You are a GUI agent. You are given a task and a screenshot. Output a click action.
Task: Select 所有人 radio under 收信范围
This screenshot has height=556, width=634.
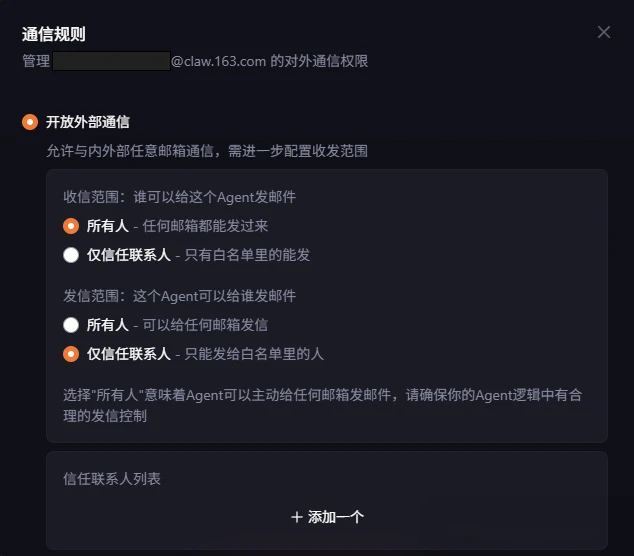tap(71, 226)
